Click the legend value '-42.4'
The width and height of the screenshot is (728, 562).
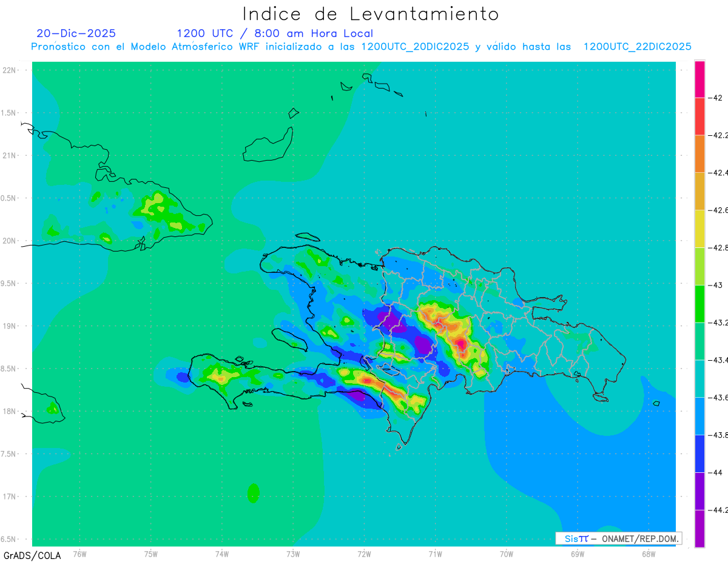pyautogui.click(x=719, y=173)
